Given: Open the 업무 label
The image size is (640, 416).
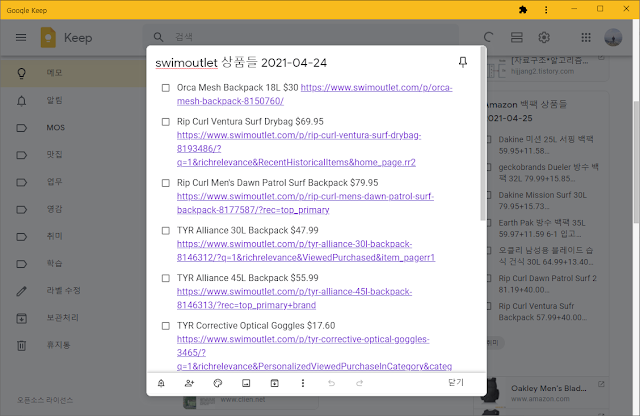Looking at the screenshot, I should tap(73, 182).
